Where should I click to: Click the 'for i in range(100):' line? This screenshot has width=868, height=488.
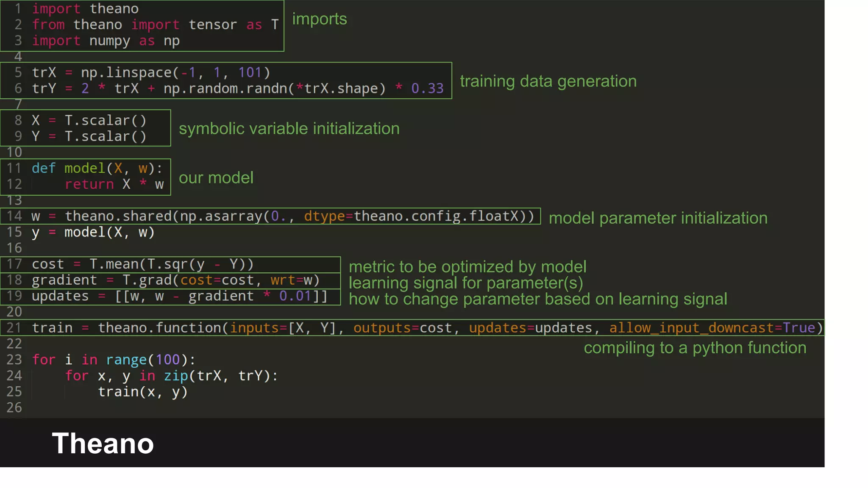114,360
